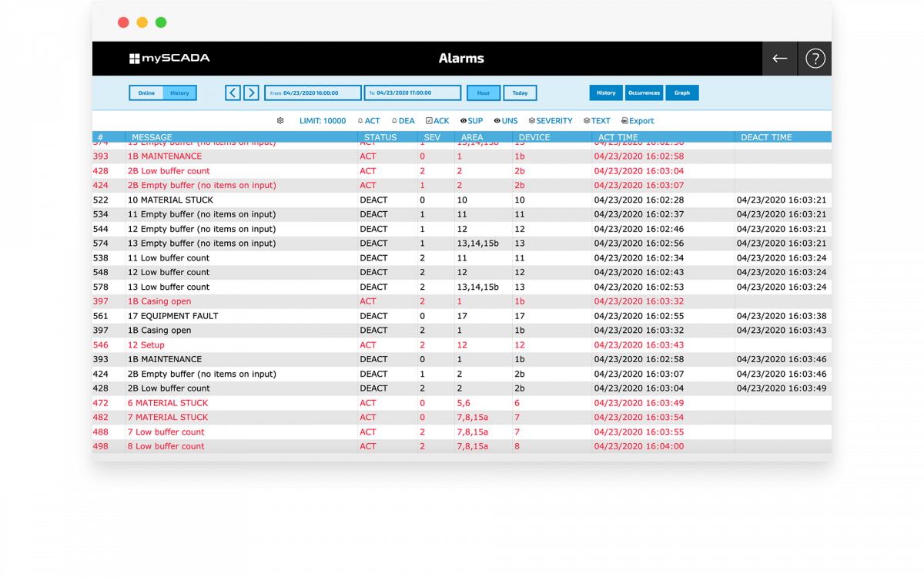Change the LIMIT: 10000 setting
Screen dimensions: 924x578
click(x=323, y=121)
